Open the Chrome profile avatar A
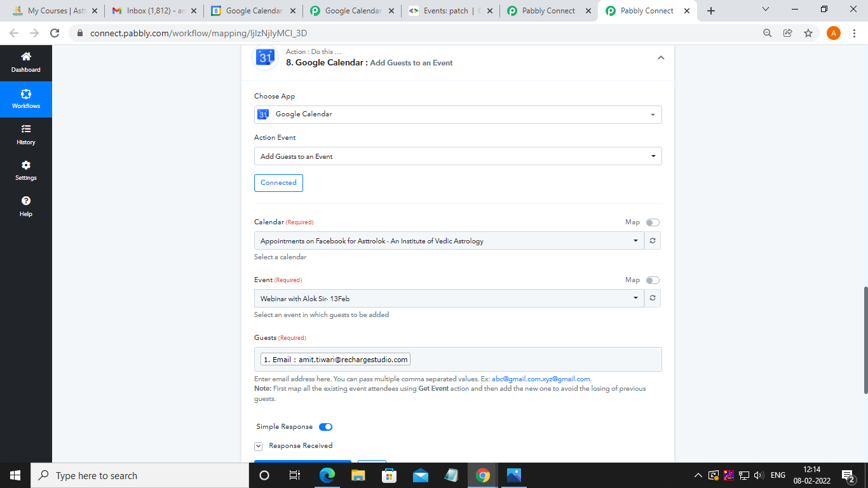Screen dimensions: 868x488 click(834, 33)
